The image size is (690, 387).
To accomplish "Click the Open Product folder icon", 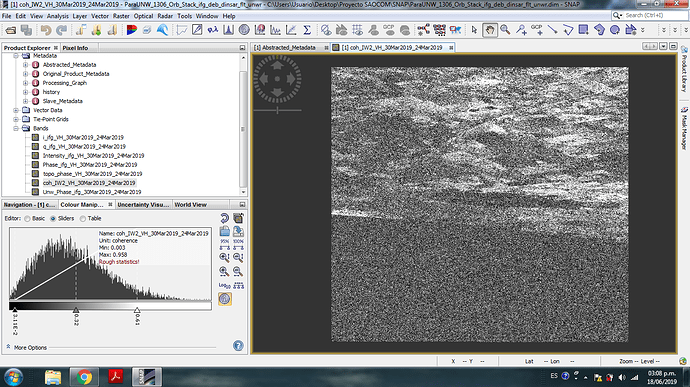I will pos(11,30).
